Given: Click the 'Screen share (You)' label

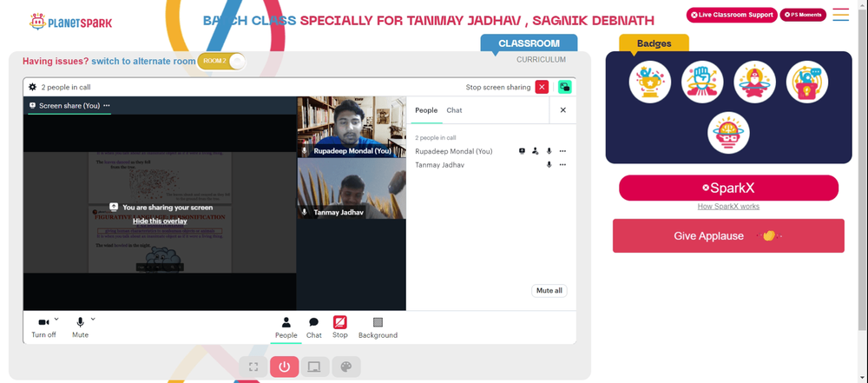Looking at the screenshot, I should tap(69, 105).
